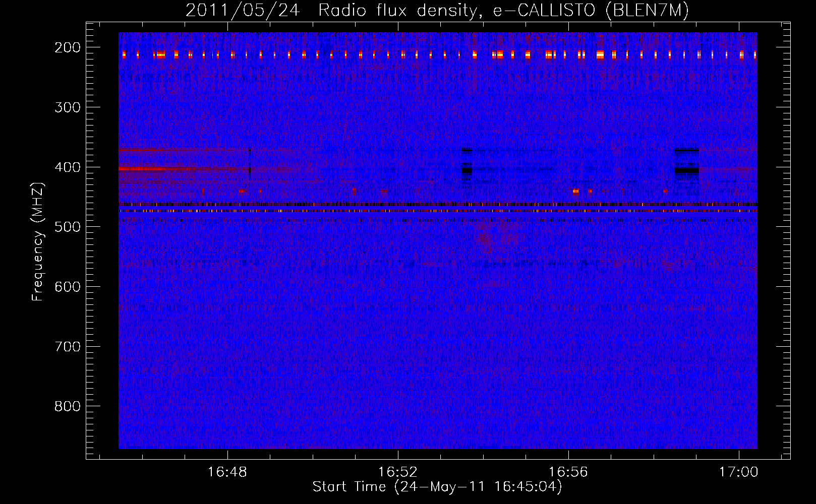This screenshot has width=816, height=504.
Task: Click the 16:56 time tick label
Action: tap(568, 472)
